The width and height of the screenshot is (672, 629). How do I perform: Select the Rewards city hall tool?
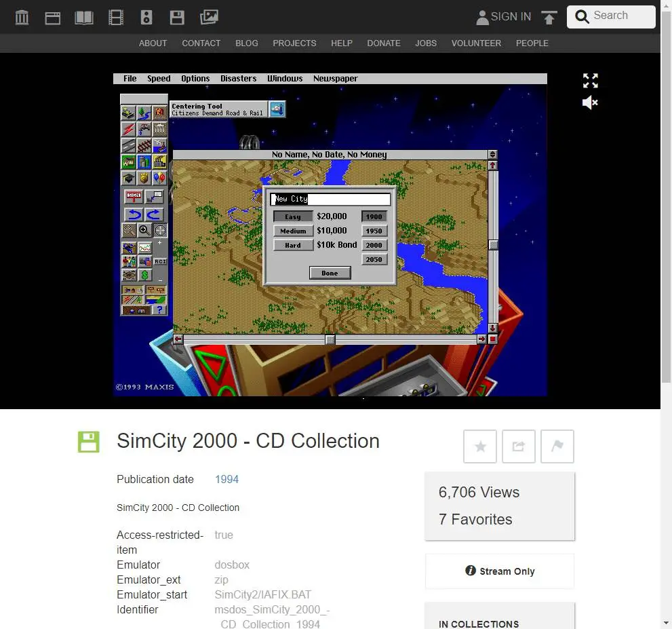coord(159,129)
